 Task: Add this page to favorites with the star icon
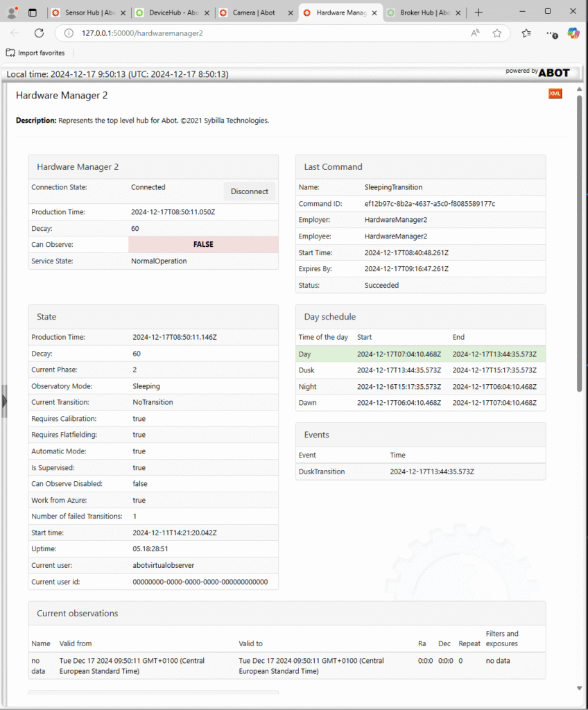[x=497, y=33]
